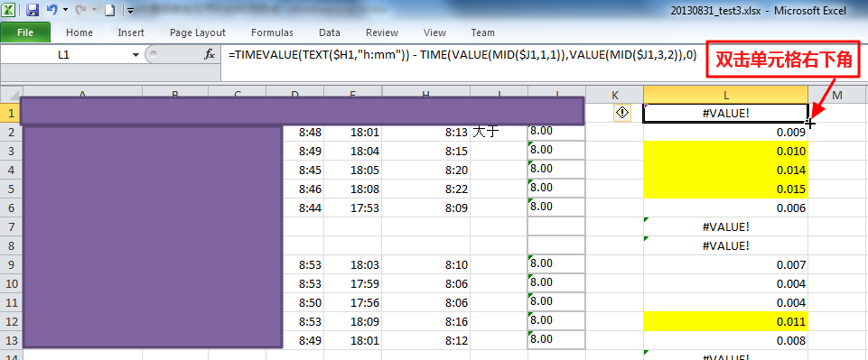Select cell L1 showing #VALUE!

point(725,113)
